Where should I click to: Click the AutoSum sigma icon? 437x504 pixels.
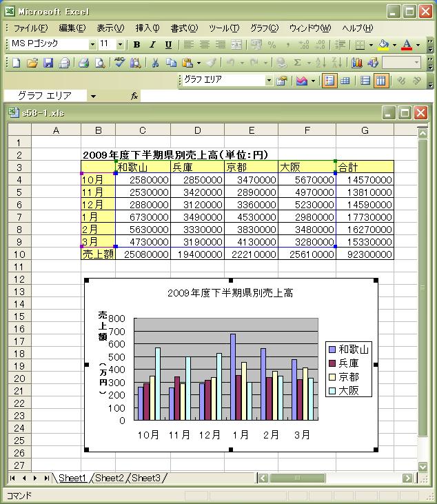298,63
